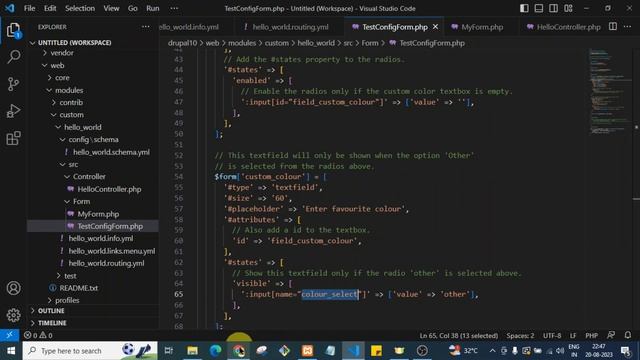Click the feedback icon in the status bar
The image size is (640, 360).
[611, 335]
